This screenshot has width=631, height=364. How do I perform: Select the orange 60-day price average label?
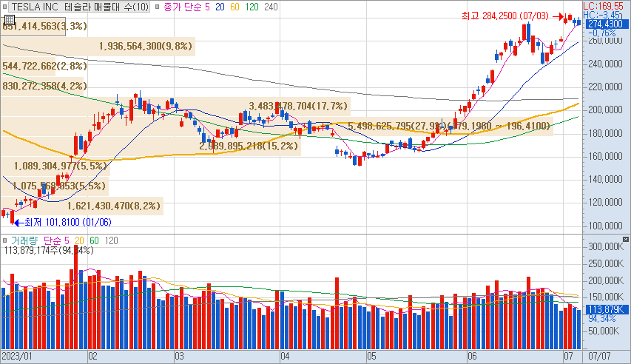[x=234, y=7]
